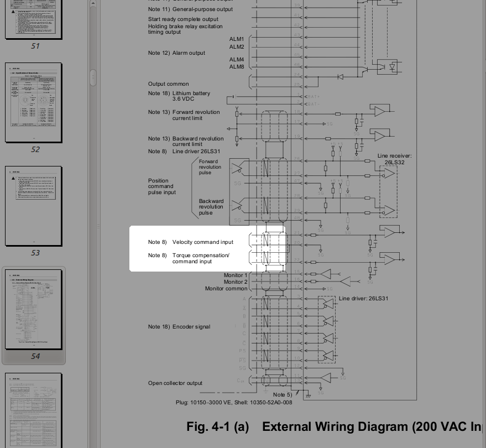Click the 'Holding brake relay excitation' text
This screenshot has width=486, height=448.
point(185,27)
